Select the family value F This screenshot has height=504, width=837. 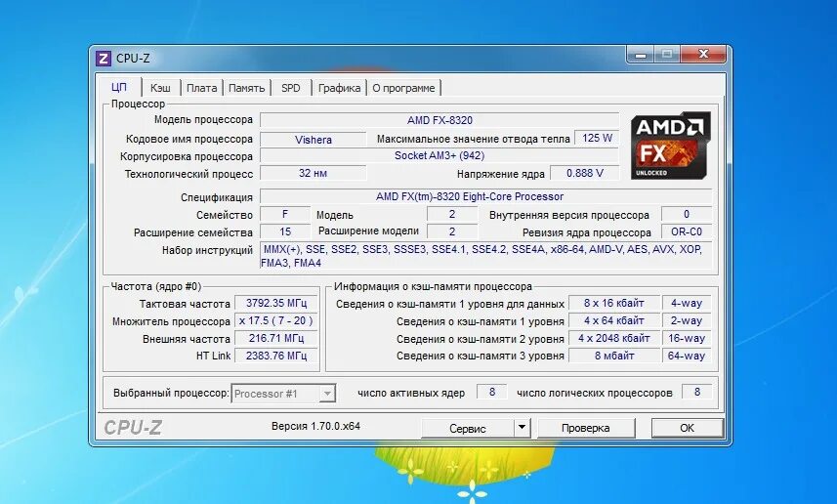[285, 214]
